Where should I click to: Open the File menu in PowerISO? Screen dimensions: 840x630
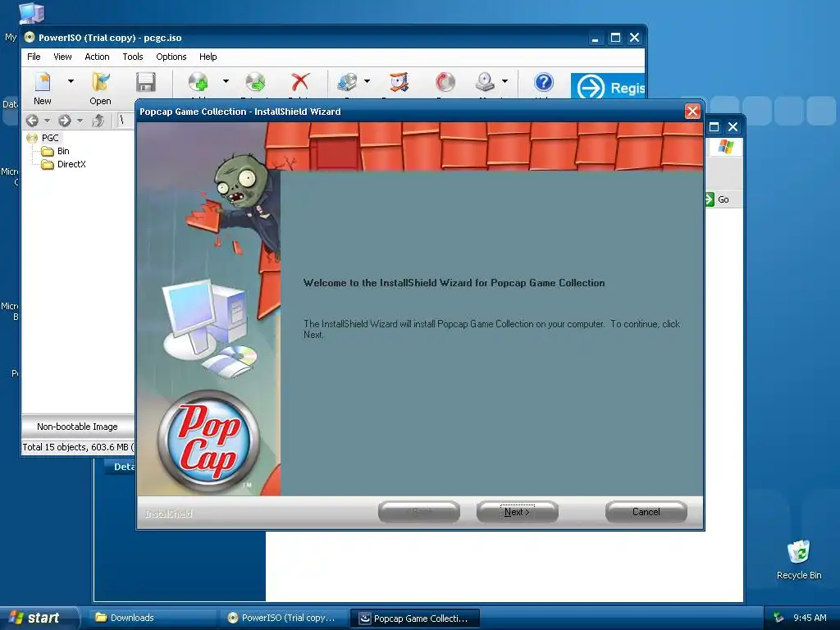tap(34, 57)
